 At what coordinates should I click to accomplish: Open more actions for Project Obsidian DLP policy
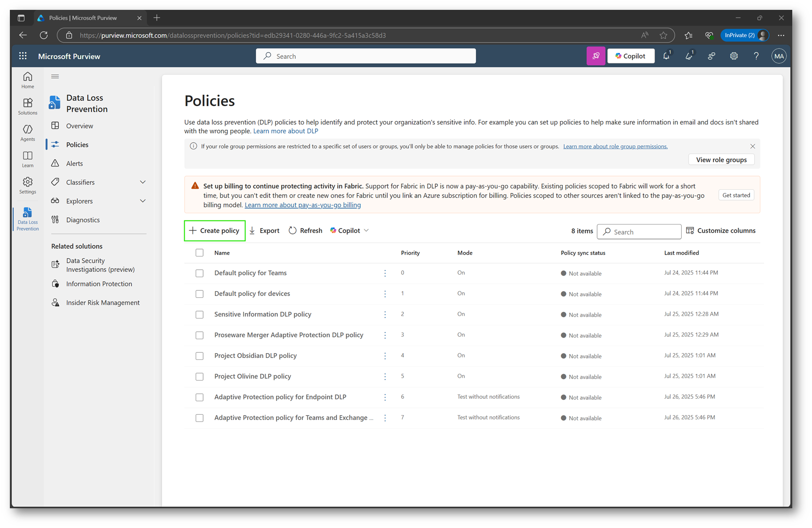click(385, 356)
